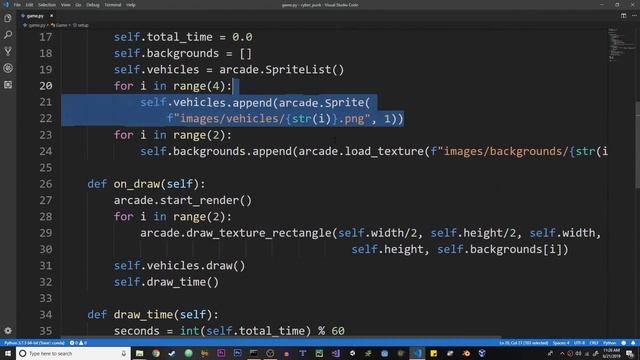Show hidden system tray icons chevron

tap(562, 353)
